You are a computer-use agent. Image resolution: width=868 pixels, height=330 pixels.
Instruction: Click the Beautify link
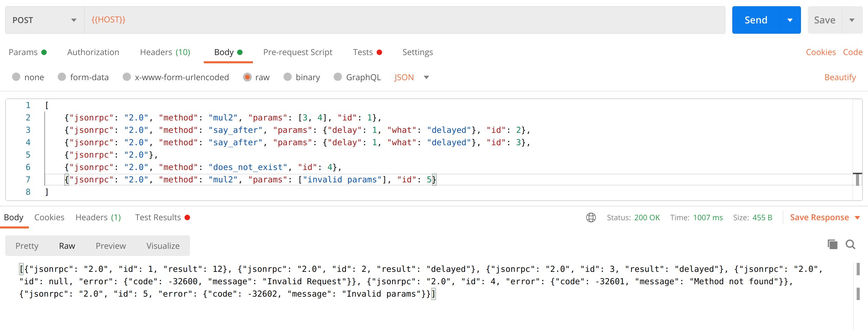pos(840,77)
